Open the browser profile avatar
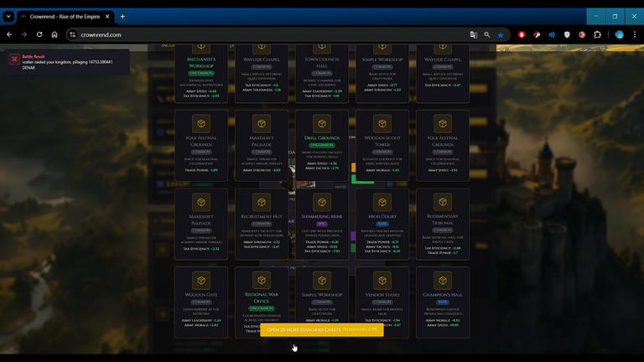Viewport: 644px width, 362px height. click(x=620, y=35)
